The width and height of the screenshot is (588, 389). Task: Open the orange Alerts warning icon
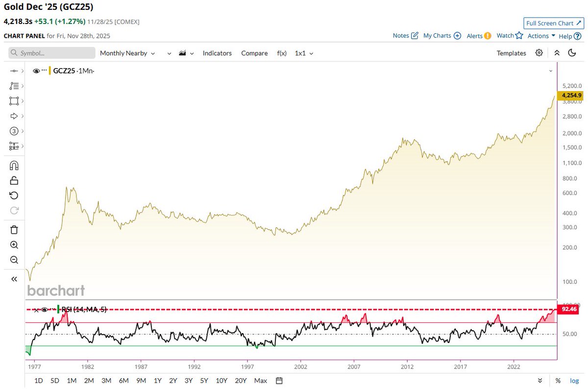pos(488,36)
